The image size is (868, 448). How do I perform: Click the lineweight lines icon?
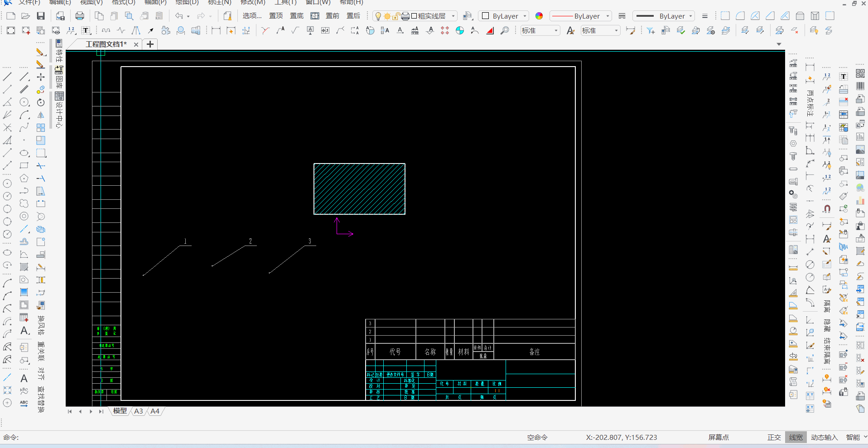click(x=704, y=16)
